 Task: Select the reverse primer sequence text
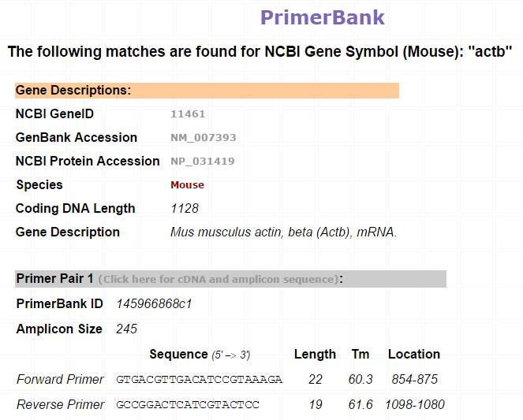coord(188,405)
